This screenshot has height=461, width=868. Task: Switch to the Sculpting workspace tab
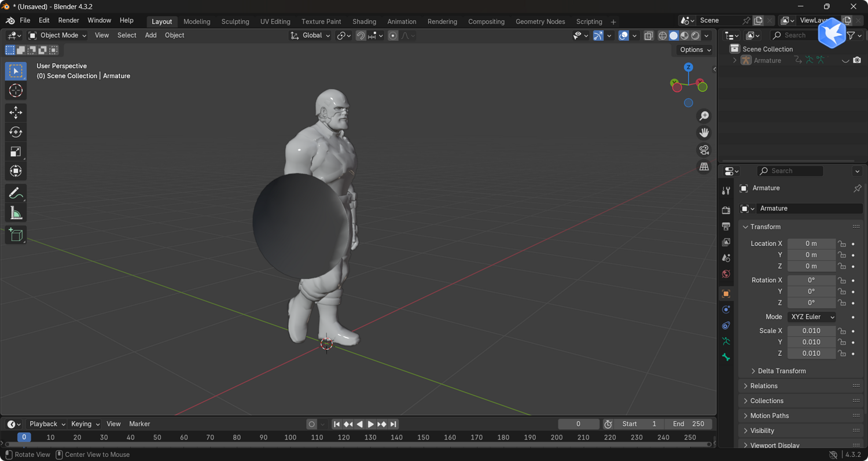[x=235, y=21]
